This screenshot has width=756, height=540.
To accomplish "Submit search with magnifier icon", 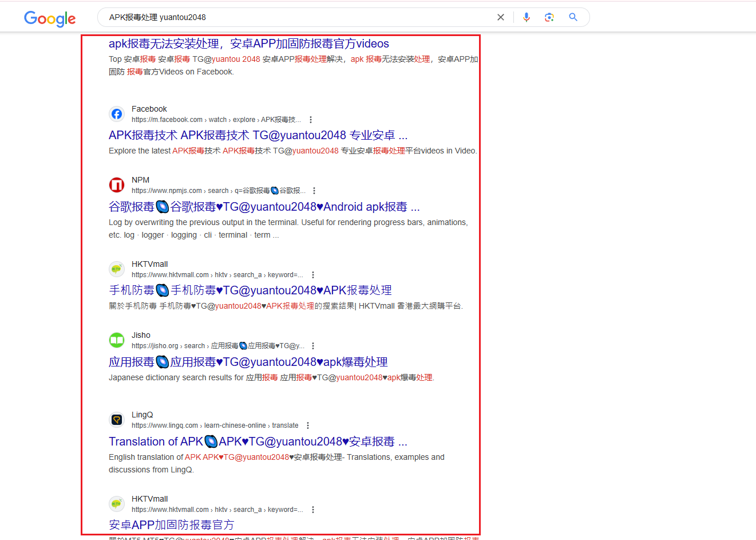I will coord(573,17).
